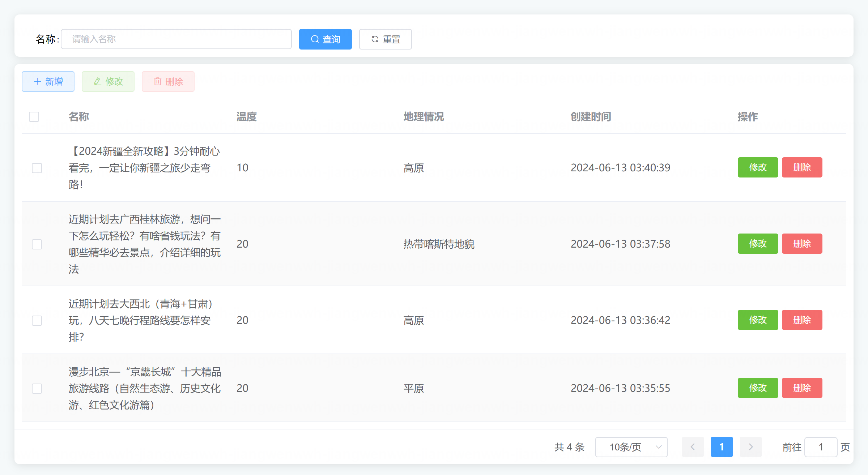Check the 广西桂林旅游 row checkbox
Screen dimensions: 868x475
click(37, 244)
